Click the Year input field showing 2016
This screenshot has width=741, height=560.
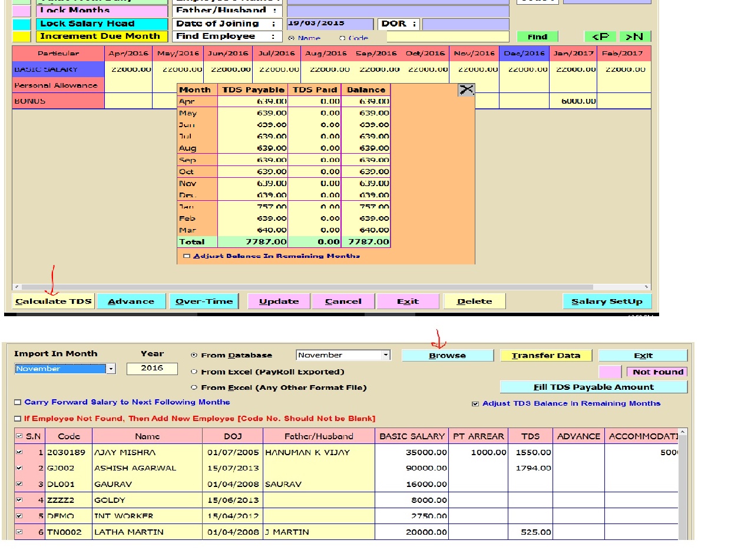click(152, 369)
